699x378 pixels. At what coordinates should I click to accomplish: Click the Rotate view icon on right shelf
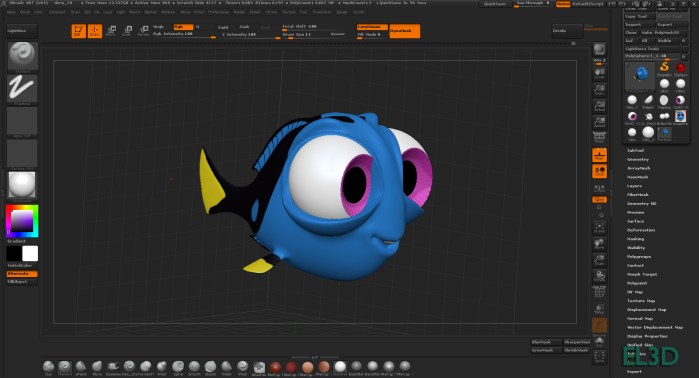tap(600, 276)
